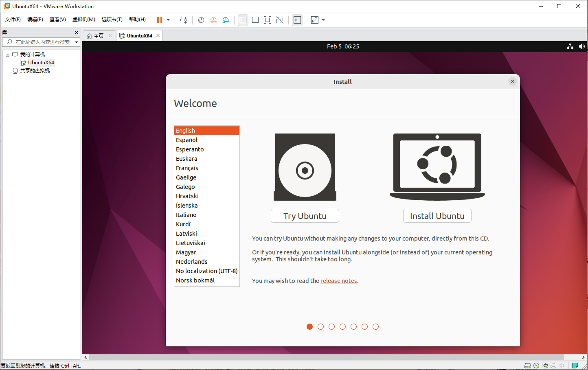Viewport: 588px width, 370px height.
Task: Pause the virtual machine with the orange button
Action: (160, 20)
